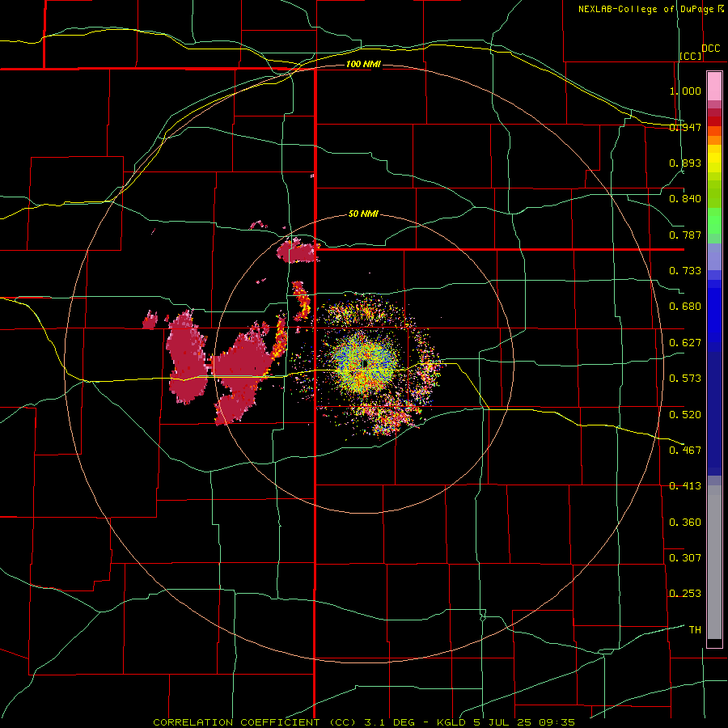This screenshot has width=728, height=728.
Task: Click the 0.467 scale value
Action: [685, 451]
